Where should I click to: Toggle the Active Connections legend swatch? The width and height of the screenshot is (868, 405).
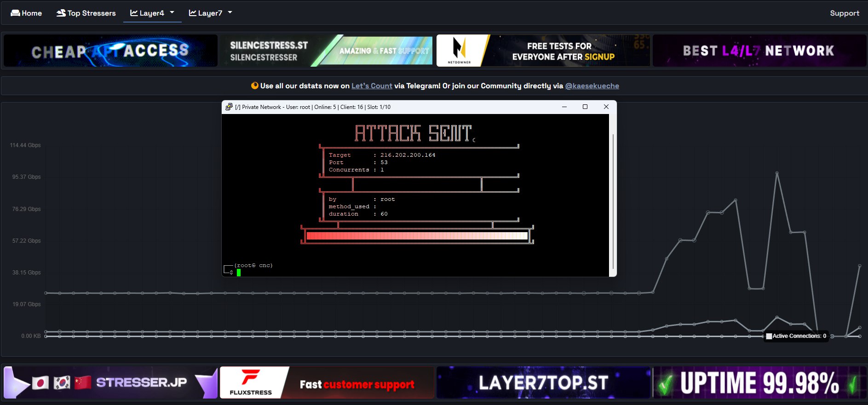click(769, 336)
